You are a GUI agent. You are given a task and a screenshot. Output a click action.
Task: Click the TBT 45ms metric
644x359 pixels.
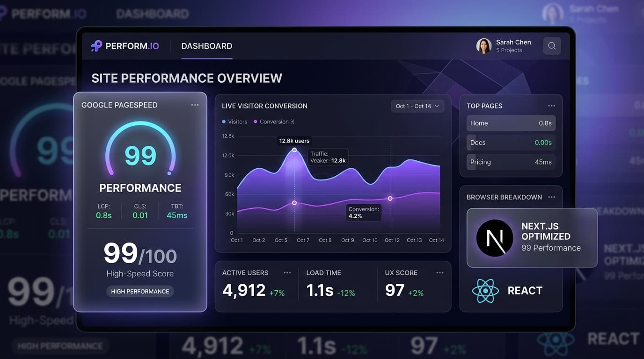(x=177, y=211)
